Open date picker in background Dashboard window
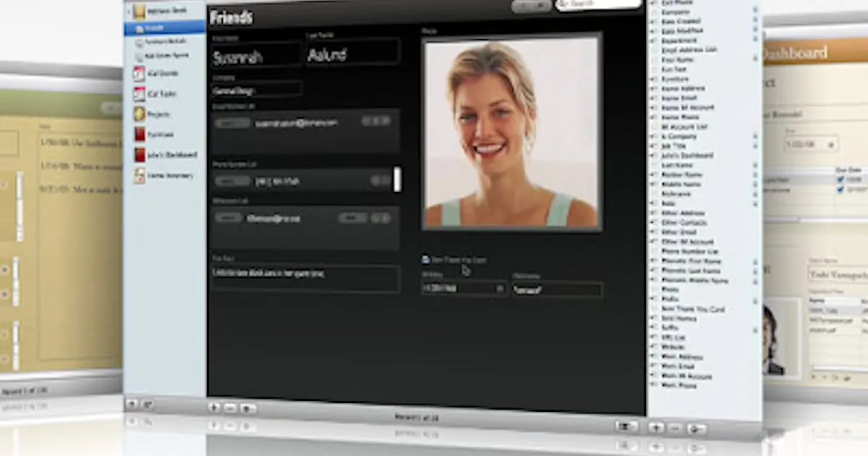Viewport: 868px width, 456px height. (833, 145)
